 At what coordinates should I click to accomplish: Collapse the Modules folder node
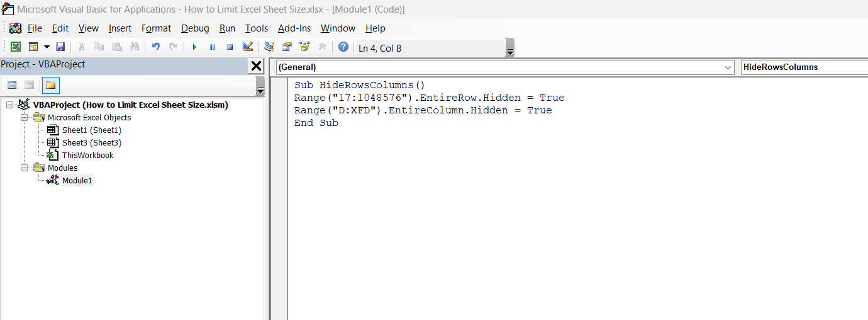pyautogui.click(x=24, y=168)
